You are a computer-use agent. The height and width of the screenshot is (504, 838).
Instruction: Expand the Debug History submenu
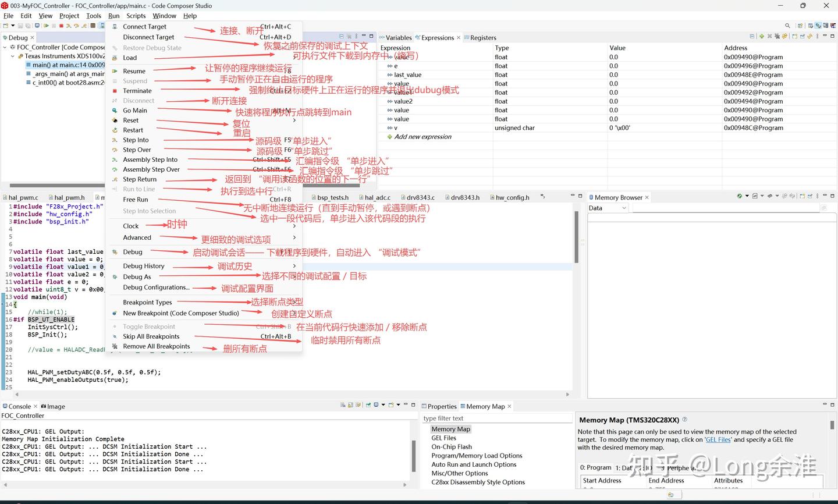pyautogui.click(x=143, y=265)
